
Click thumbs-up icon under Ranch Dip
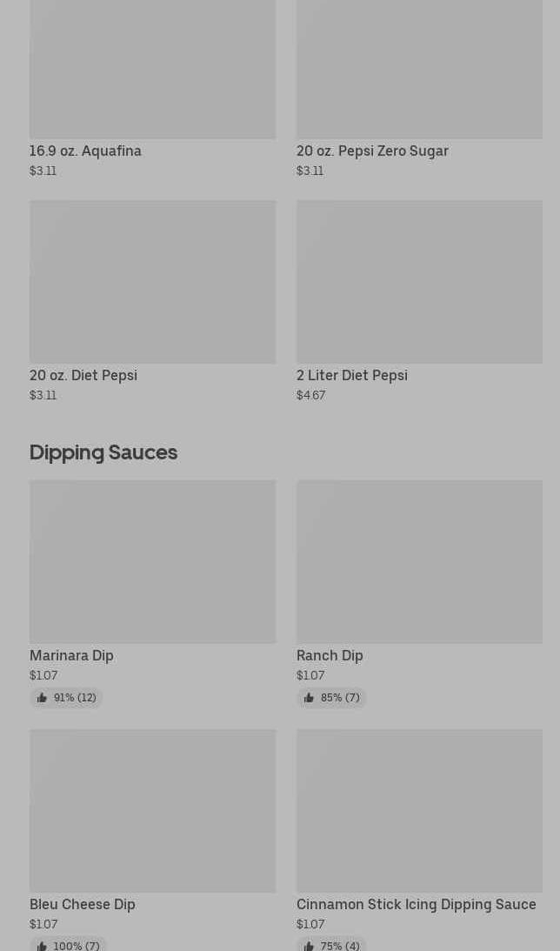[x=309, y=698]
